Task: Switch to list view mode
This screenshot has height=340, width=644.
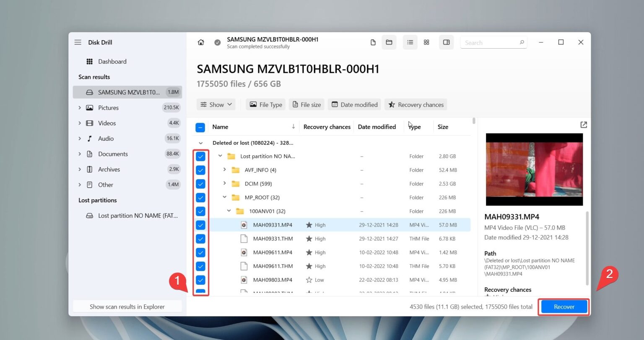Action: click(410, 42)
